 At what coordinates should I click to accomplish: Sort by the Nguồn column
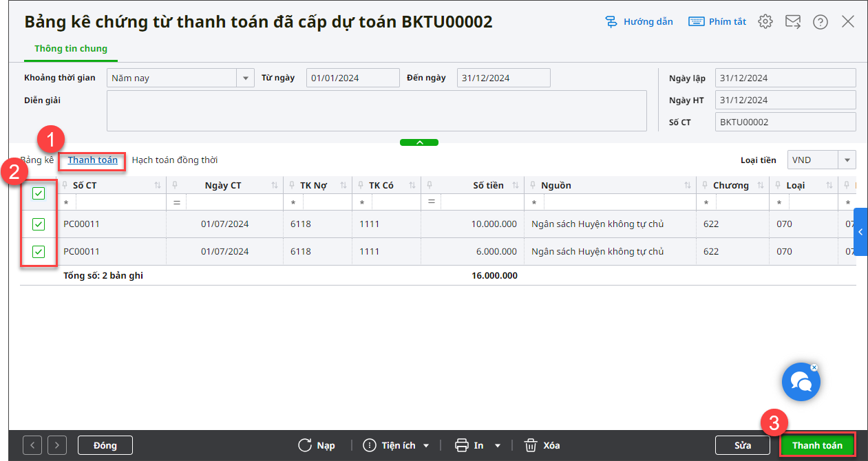[688, 186]
